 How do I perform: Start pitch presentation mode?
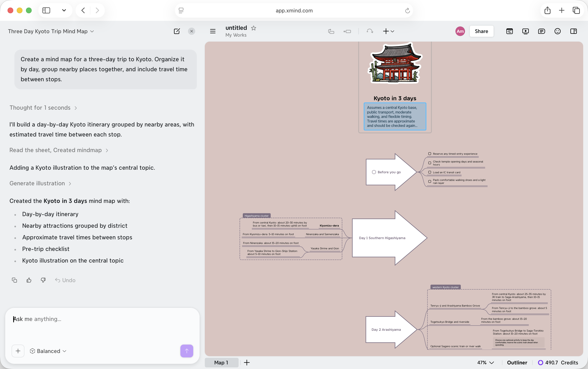point(525,31)
